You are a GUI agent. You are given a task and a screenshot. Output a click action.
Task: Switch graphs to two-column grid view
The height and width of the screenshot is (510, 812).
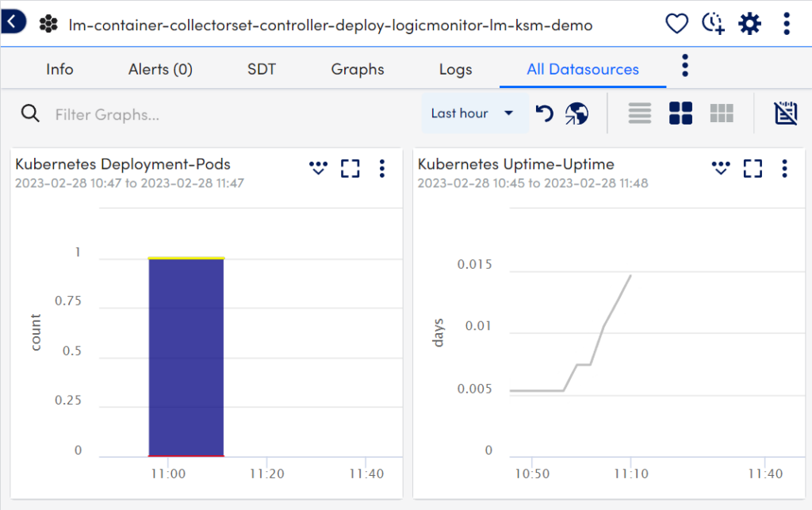tap(680, 113)
